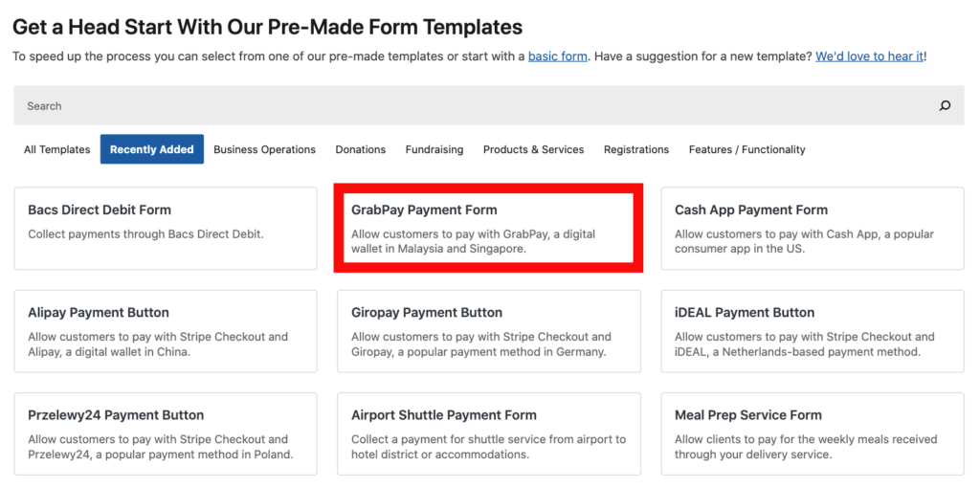Viewport: 980px width, 488px height.
Task: Switch to Business Operations tab
Action: (264, 149)
